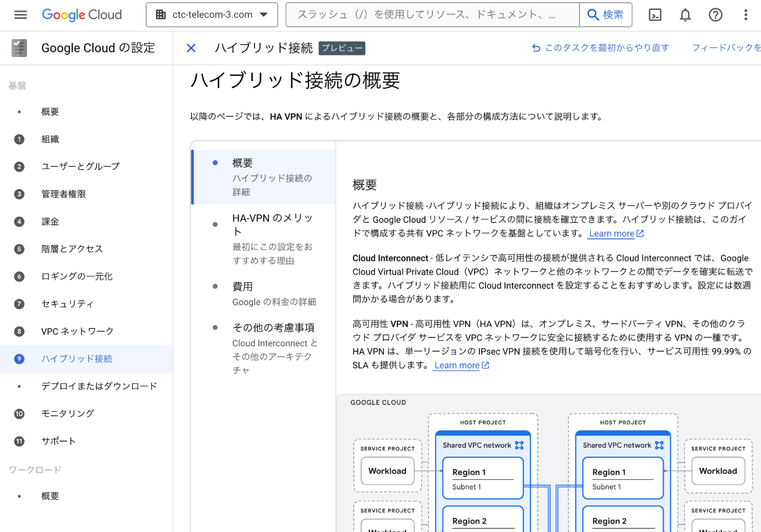
Task: Click the フィードバック link
Action: [x=726, y=48]
